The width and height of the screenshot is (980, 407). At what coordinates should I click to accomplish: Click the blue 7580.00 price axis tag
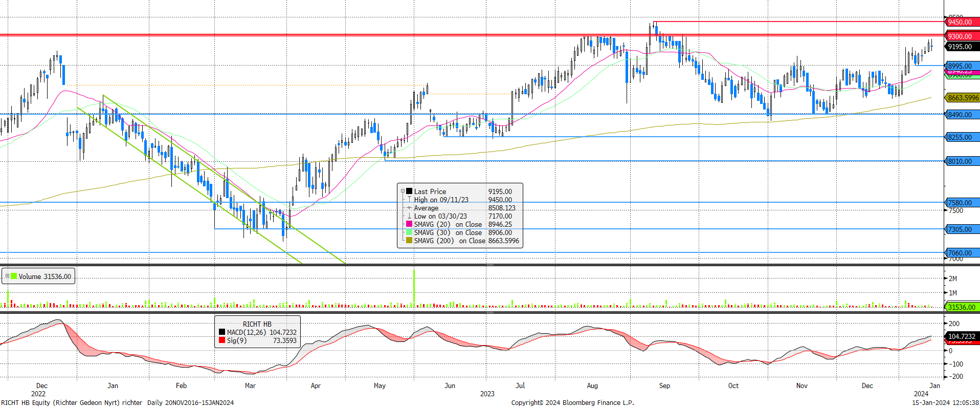(962, 203)
